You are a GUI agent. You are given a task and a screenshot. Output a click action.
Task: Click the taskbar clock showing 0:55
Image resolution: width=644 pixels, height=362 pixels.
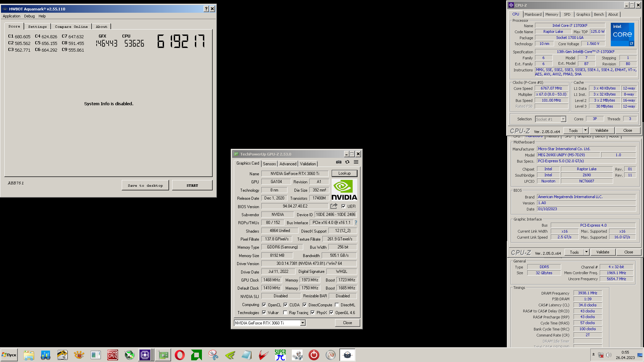[x=625, y=355]
